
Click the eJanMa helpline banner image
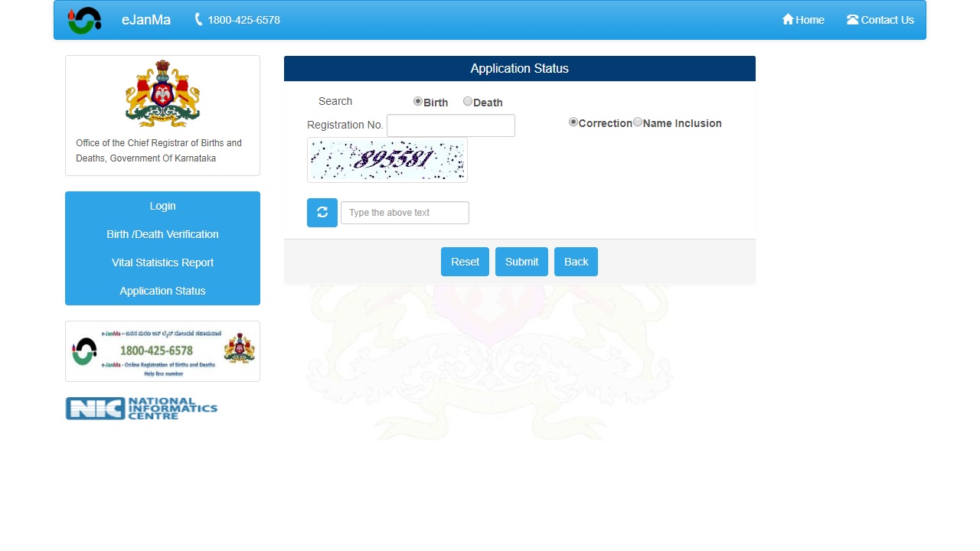pyautogui.click(x=162, y=351)
